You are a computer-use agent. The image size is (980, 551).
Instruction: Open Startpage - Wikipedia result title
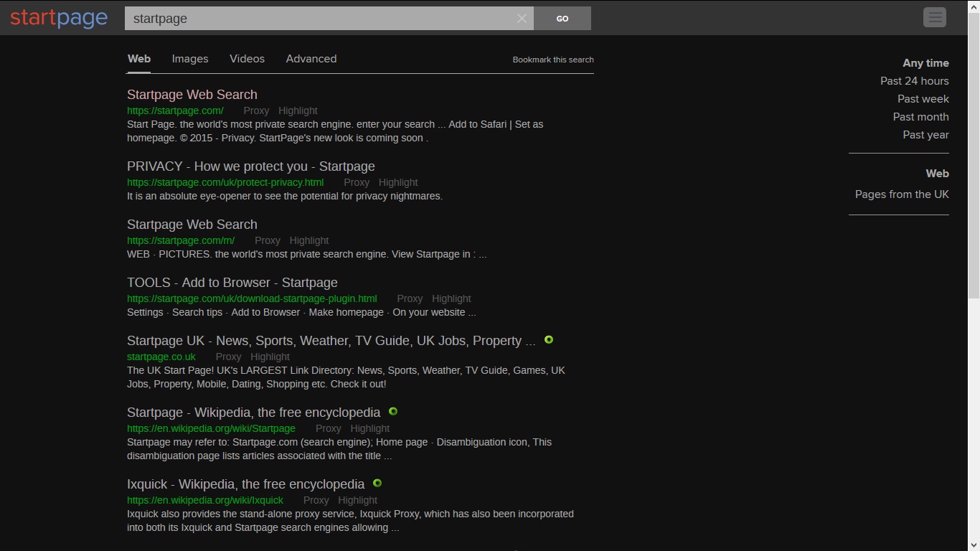coord(254,413)
